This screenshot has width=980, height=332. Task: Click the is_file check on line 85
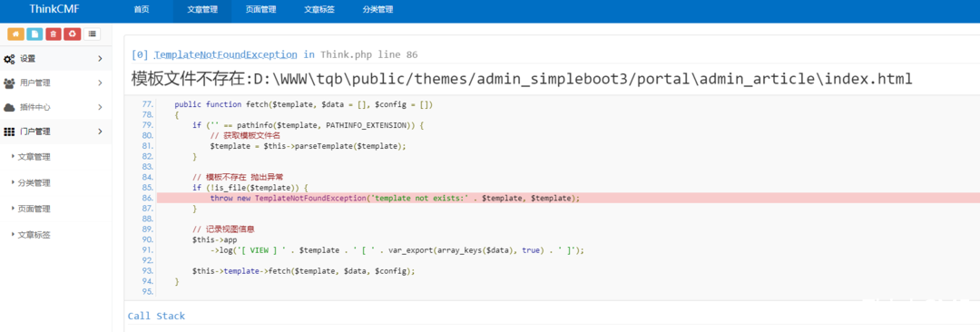[x=250, y=187]
